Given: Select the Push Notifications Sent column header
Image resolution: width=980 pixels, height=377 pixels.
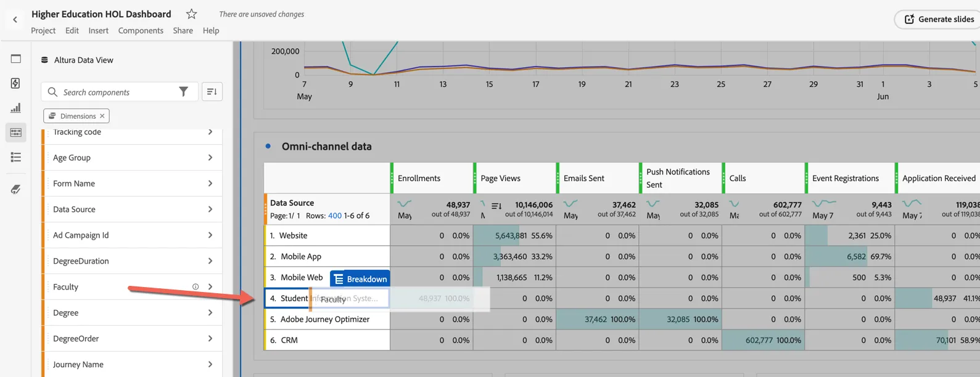Looking at the screenshot, I should [x=680, y=178].
